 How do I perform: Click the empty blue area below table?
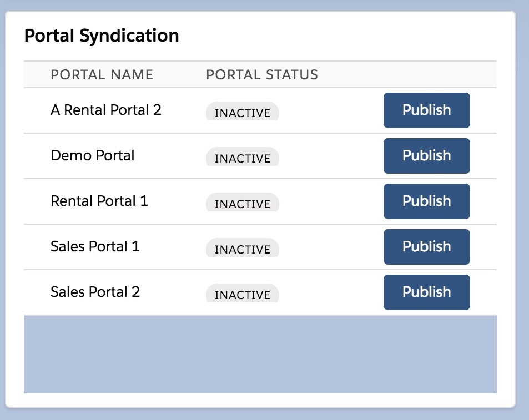click(260, 355)
